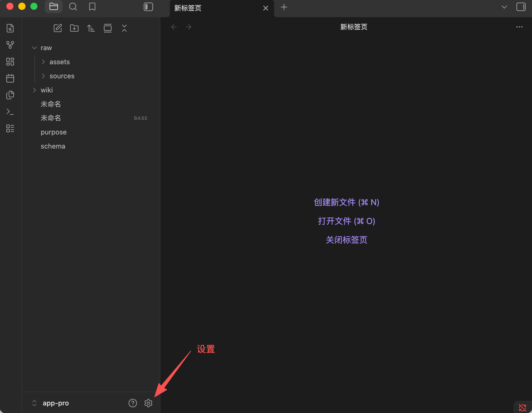The width and height of the screenshot is (532, 413).
Task: Click the 新标签页 view header title
Action: 354,27
